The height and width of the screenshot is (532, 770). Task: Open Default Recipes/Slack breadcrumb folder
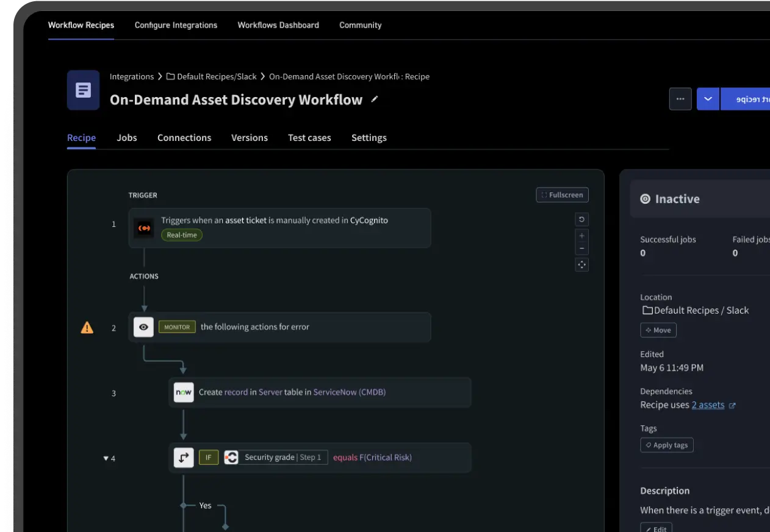(212, 76)
